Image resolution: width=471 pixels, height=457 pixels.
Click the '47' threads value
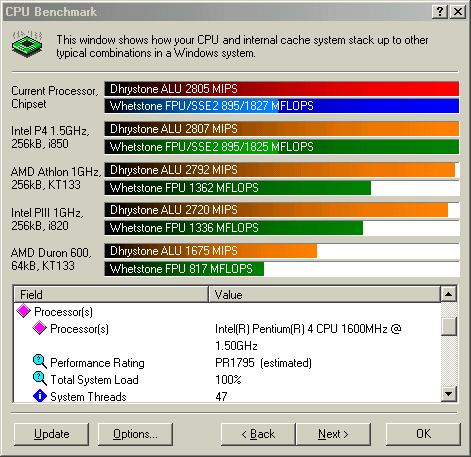point(221,397)
